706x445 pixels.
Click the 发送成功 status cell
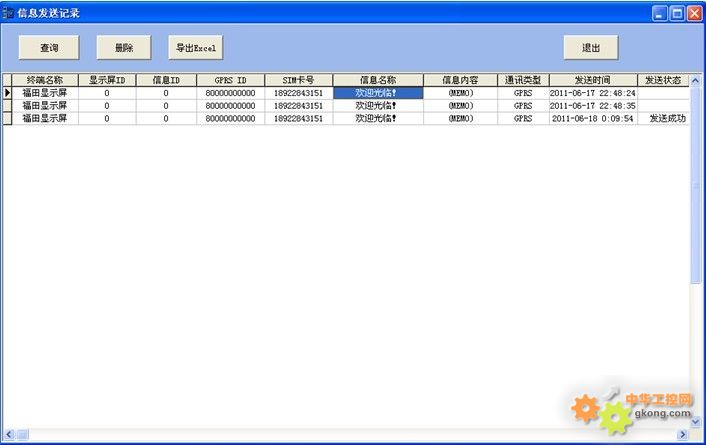click(666, 118)
